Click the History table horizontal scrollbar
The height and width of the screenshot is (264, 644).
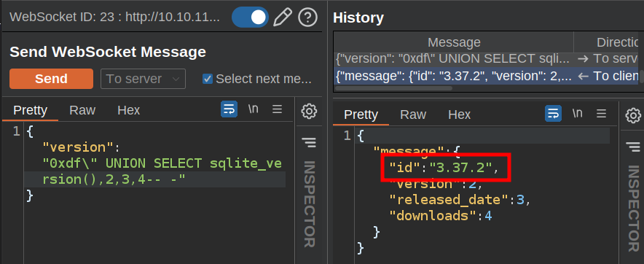(x=394, y=88)
